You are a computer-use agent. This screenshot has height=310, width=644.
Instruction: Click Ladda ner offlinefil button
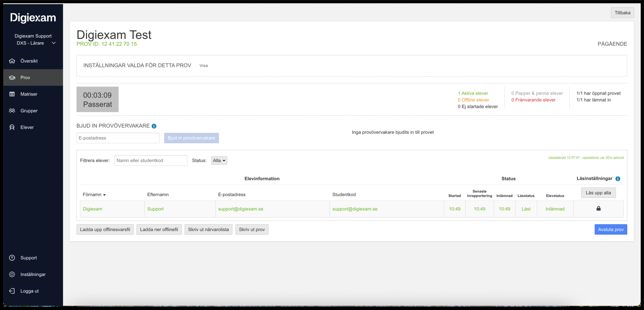click(159, 229)
